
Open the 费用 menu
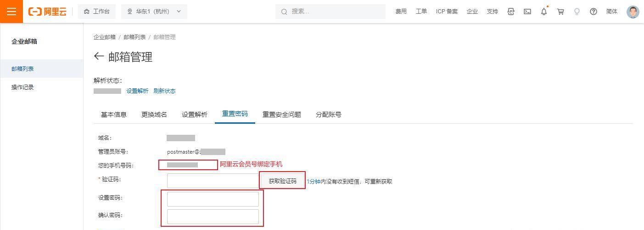[x=401, y=11]
